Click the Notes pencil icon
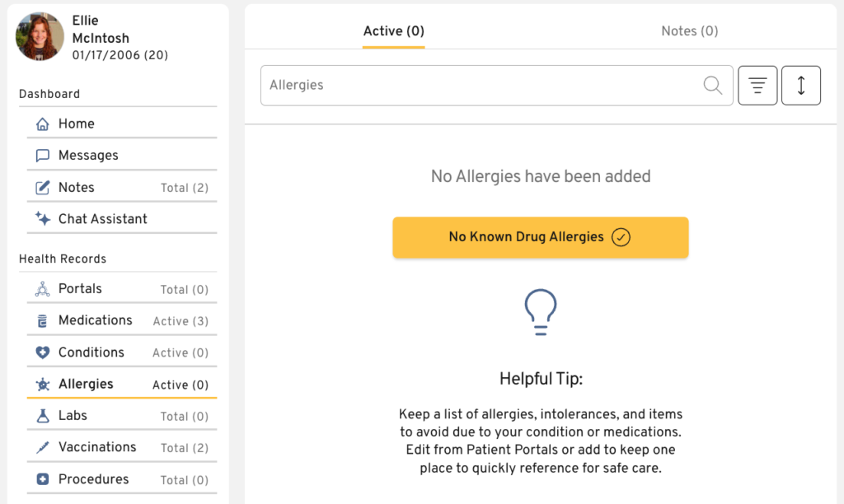The height and width of the screenshot is (504, 844). point(43,188)
